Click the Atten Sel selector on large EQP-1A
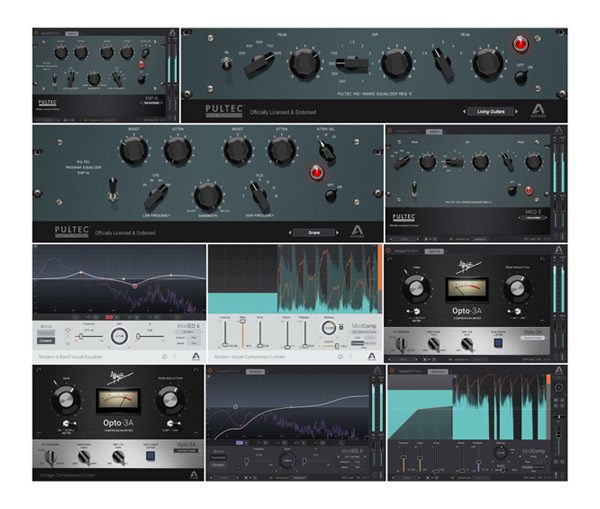The image size is (600, 509). (326, 150)
